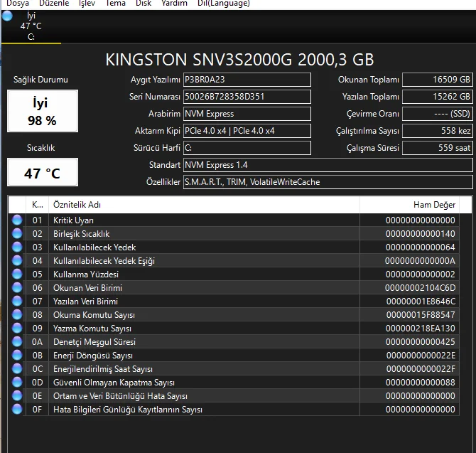
Task: Select the Kritik Uyarı attribute text
Action: pos(73,220)
